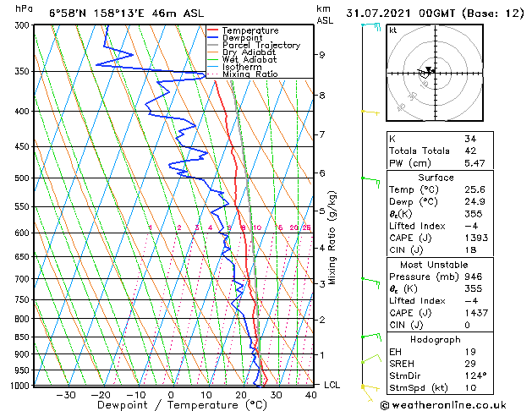
Task: Click the 'Dewpoint / Temperature (°C)' axis title
Action: [182, 405]
